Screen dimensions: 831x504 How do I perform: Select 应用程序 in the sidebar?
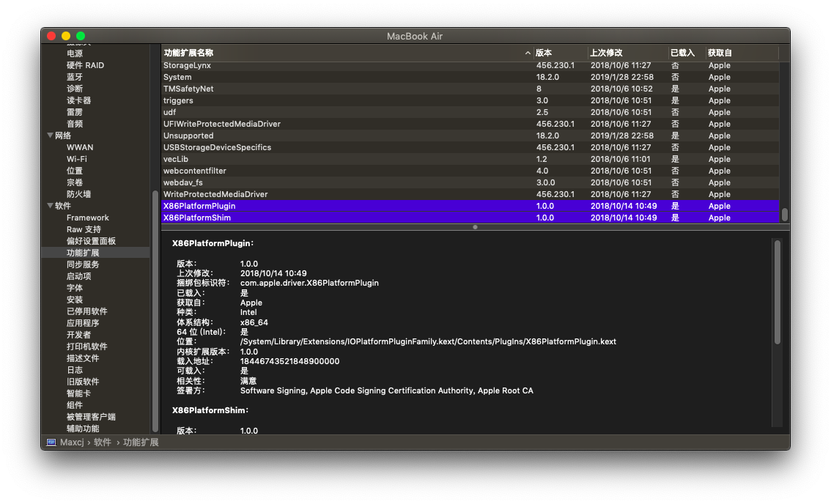(84, 323)
